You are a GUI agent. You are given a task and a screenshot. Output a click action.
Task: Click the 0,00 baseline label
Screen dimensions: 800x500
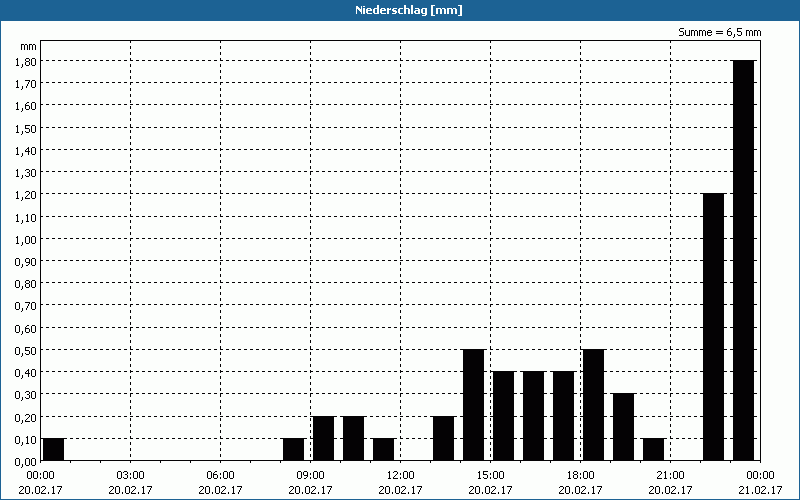tap(26, 462)
